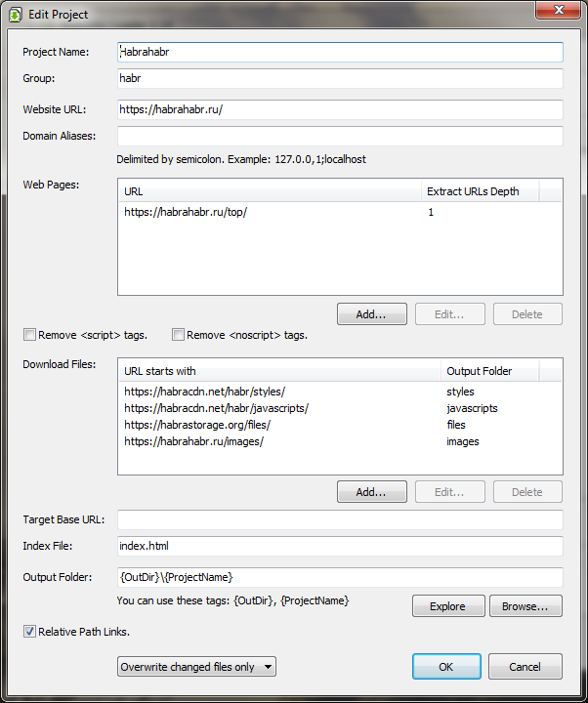Image resolution: width=588 pixels, height=703 pixels.
Task: Click Add button under Download Files
Action: (x=371, y=492)
